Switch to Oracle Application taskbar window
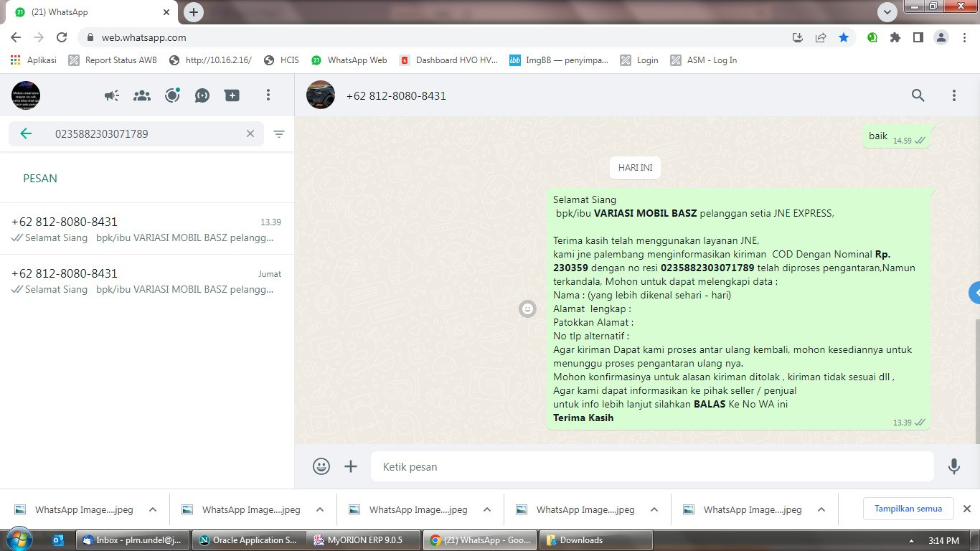Viewport: 980px width, 551px height. [249, 540]
